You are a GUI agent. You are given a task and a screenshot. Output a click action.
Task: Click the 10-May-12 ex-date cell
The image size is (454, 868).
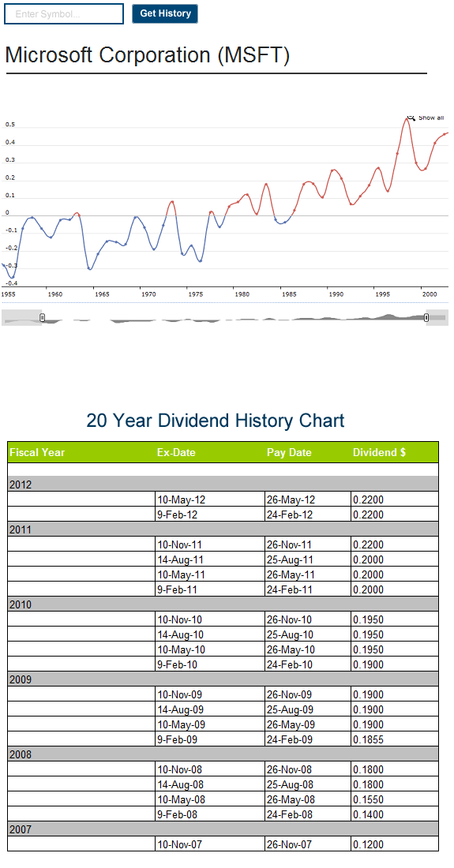click(210, 499)
